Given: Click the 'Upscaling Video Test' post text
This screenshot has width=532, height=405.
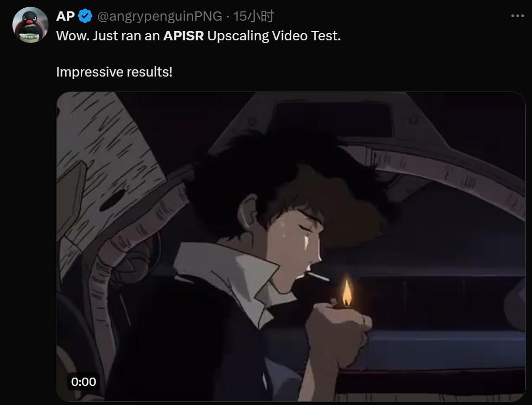Looking at the screenshot, I should click(x=274, y=36).
